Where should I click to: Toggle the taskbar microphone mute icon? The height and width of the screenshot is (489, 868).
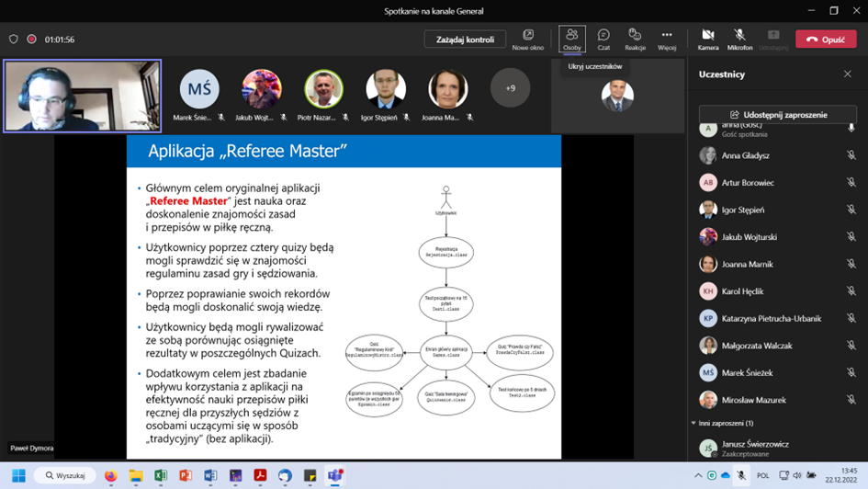coord(741,476)
